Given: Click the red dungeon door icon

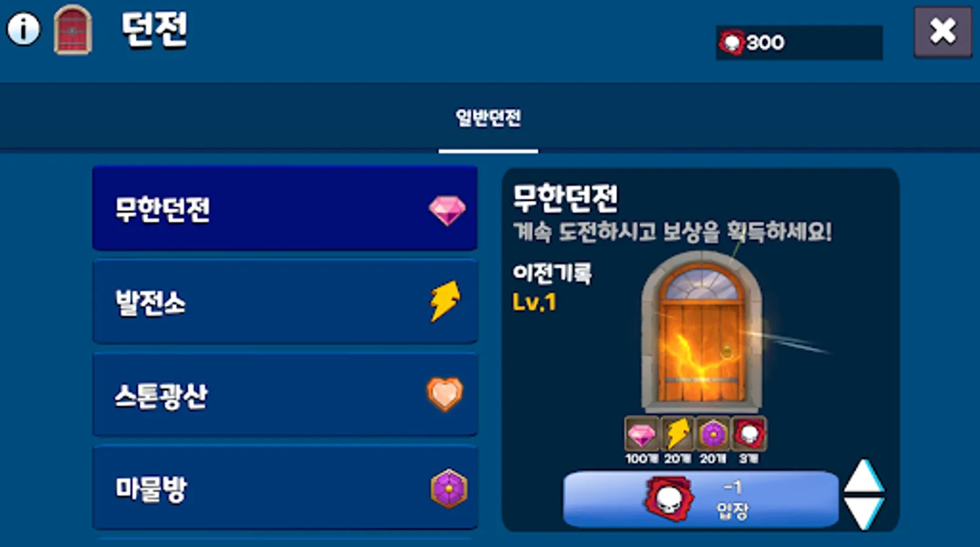Looking at the screenshot, I should (x=73, y=30).
